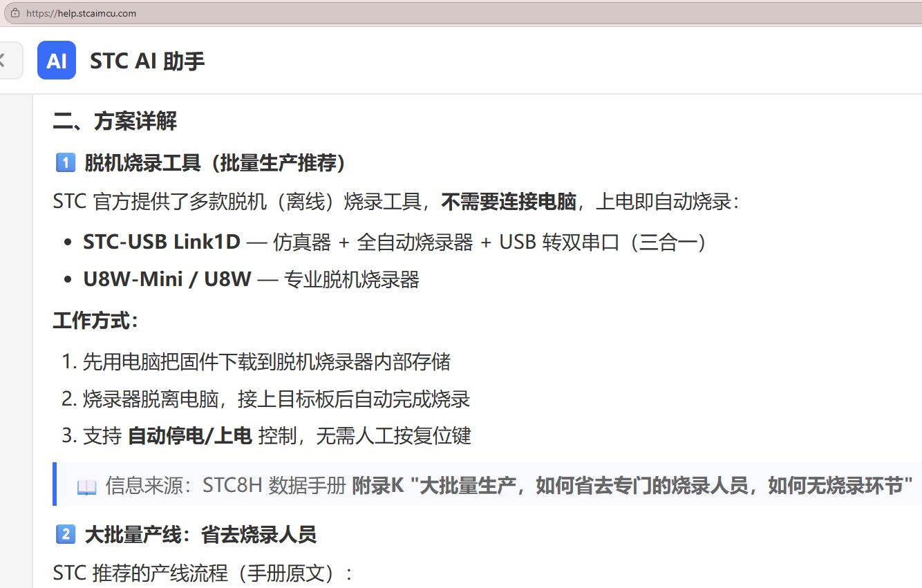922x588 pixels.
Task: Click the STC-USB Link1D bullet item
Action: 395,242
